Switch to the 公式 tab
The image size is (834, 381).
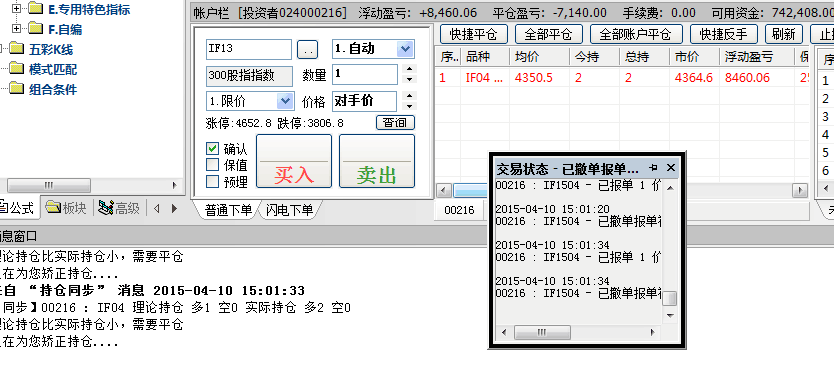point(19,208)
